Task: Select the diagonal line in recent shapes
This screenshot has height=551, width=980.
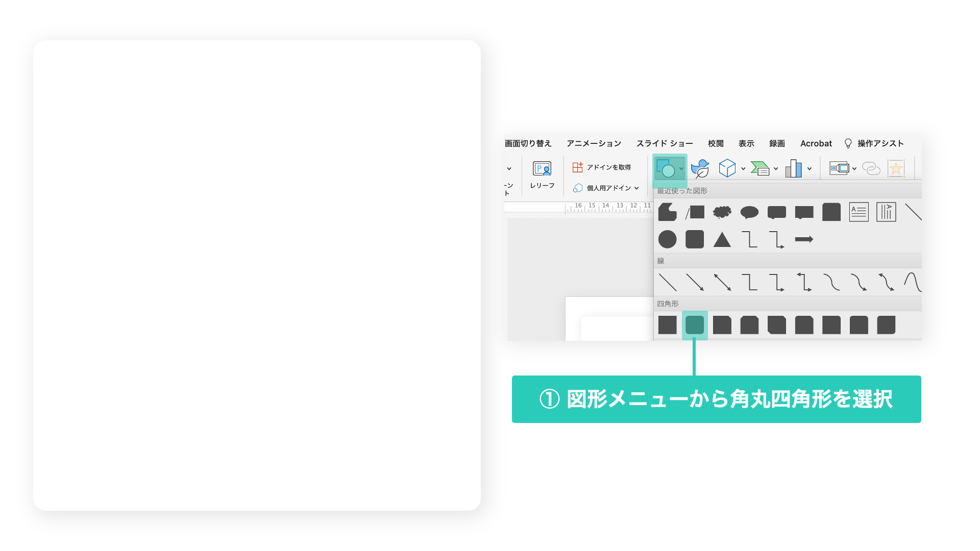Action: pos(913,212)
